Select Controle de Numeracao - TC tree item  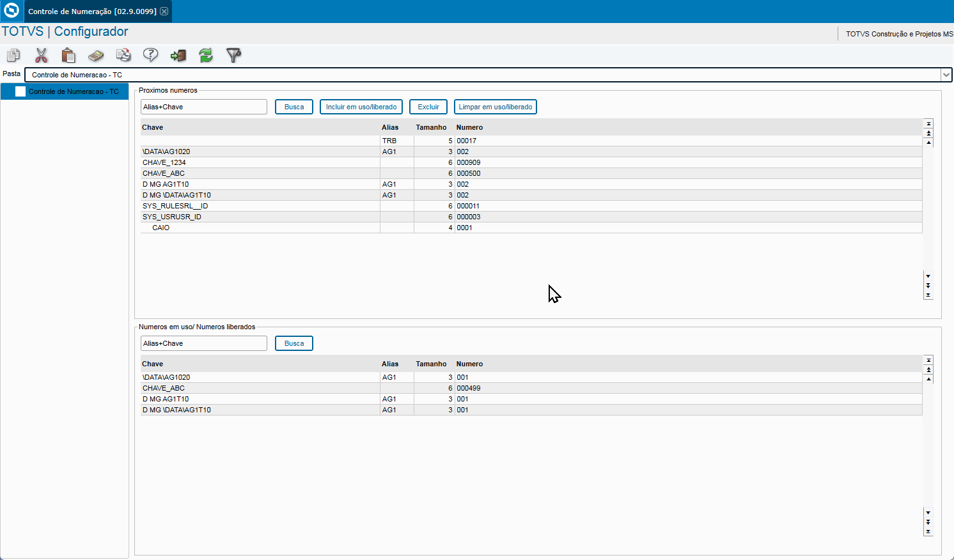pos(65,91)
